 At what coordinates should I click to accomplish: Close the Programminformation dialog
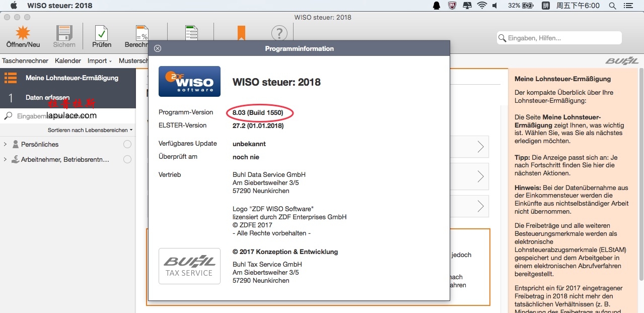click(x=158, y=48)
